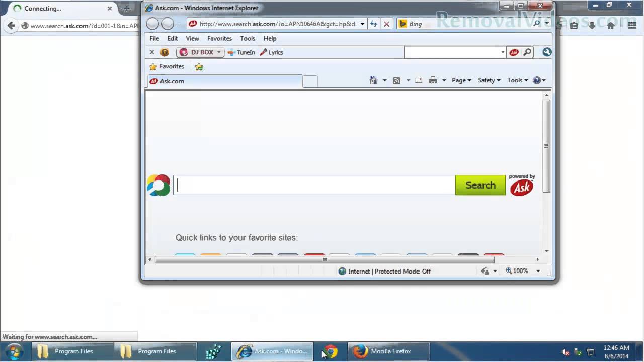Open the Help menu

pyautogui.click(x=270, y=38)
